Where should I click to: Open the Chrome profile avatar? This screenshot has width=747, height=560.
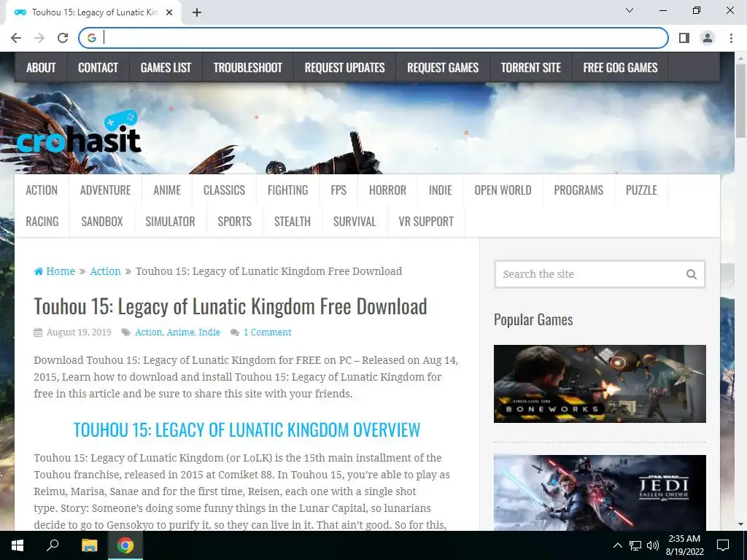708,38
